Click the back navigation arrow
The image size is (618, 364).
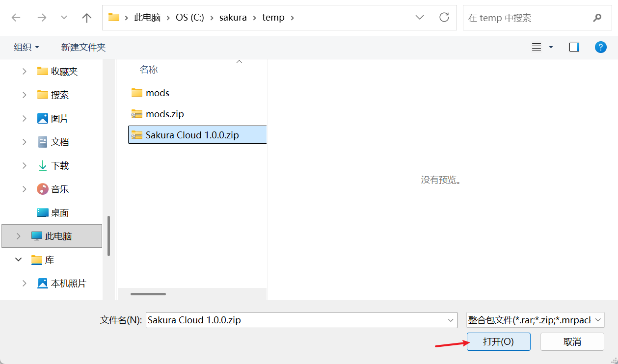tap(16, 18)
